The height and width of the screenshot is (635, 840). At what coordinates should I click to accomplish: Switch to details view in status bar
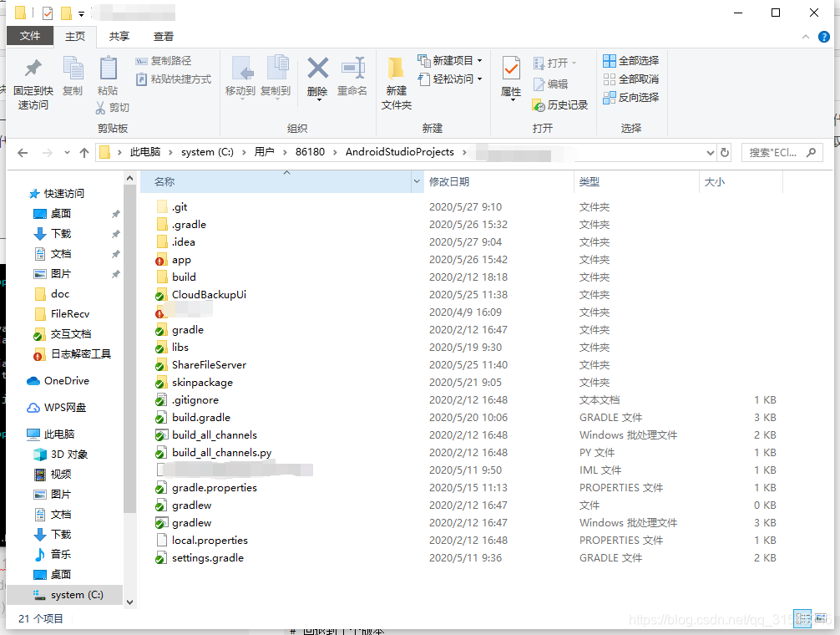click(802, 619)
